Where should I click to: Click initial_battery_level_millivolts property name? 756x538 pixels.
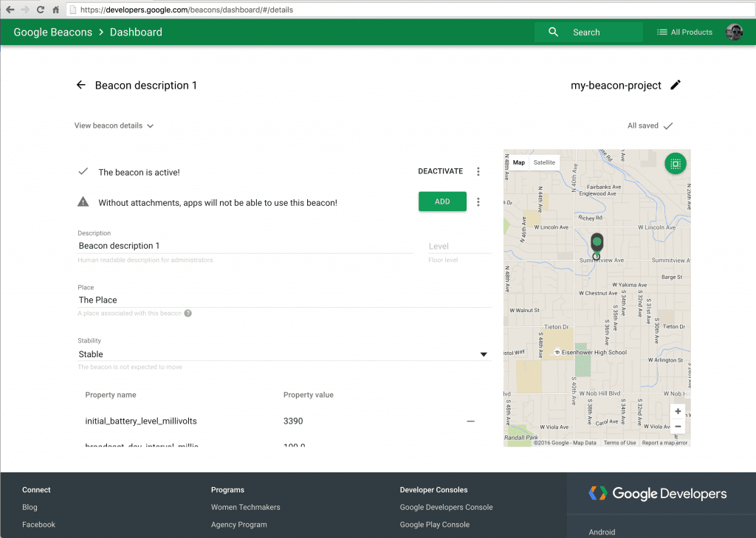141,421
